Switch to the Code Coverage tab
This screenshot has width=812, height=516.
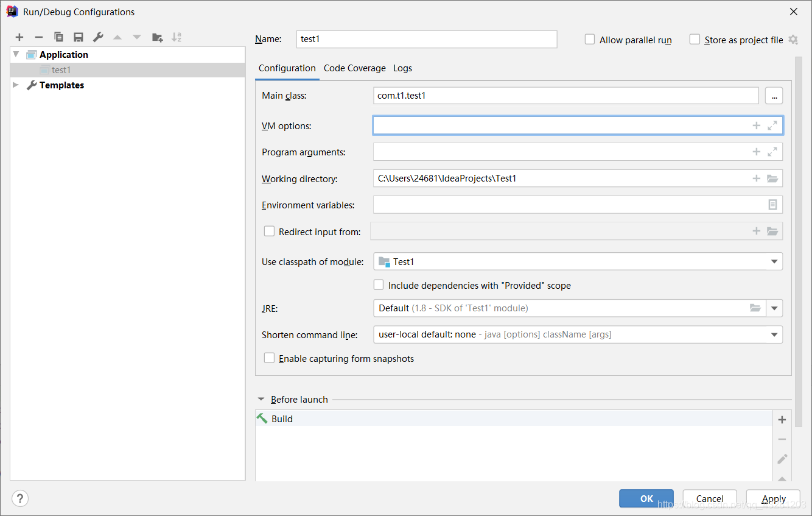(354, 68)
